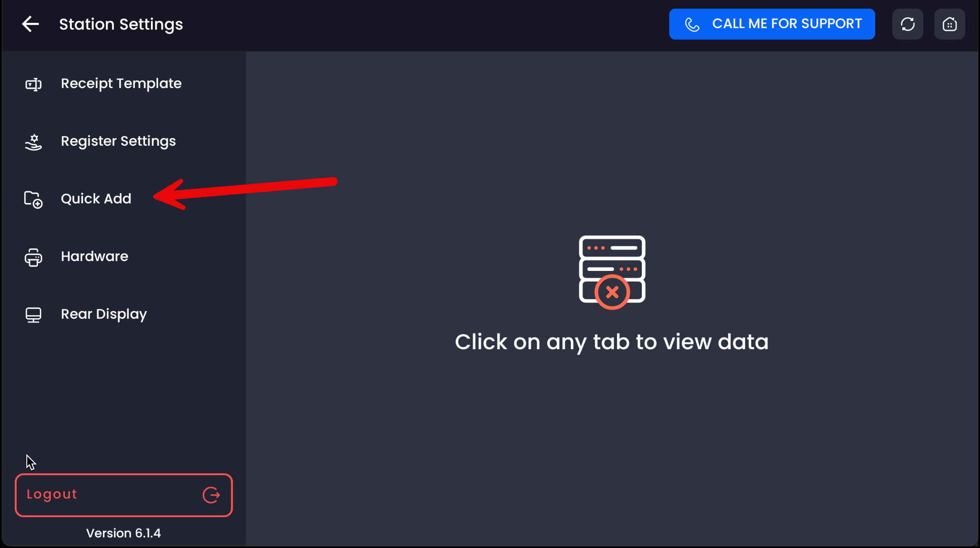Open the Receipt Template tab
980x548 pixels.
pos(124,84)
